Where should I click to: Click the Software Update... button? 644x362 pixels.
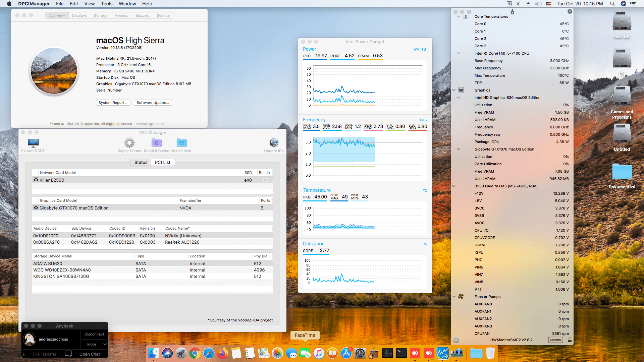pos(153,103)
